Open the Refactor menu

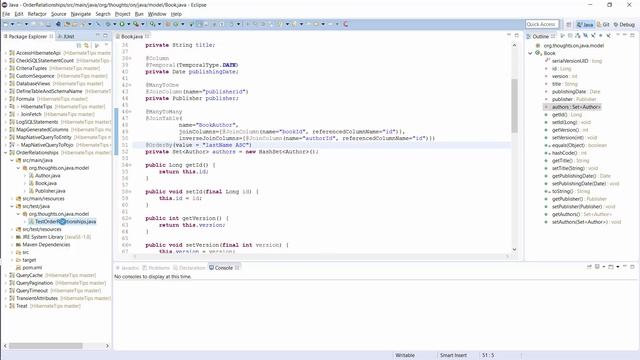pyautogui.click(x=37, y=14)
